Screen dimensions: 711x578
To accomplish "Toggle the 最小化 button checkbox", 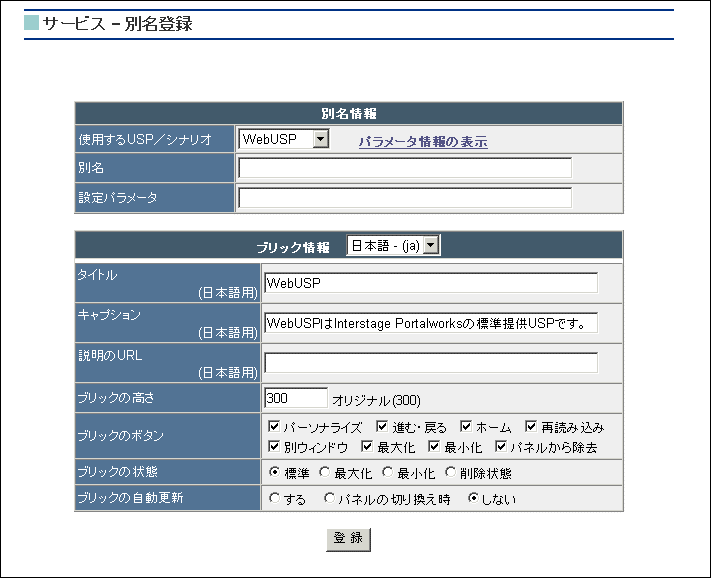I will [x=434, y=447].
